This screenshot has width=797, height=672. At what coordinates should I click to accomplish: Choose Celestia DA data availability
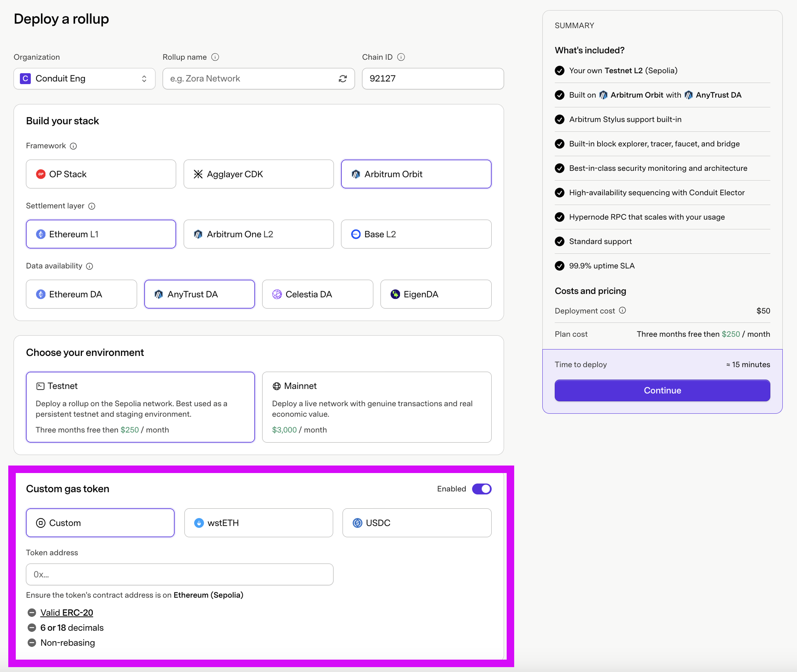point(317,294)
